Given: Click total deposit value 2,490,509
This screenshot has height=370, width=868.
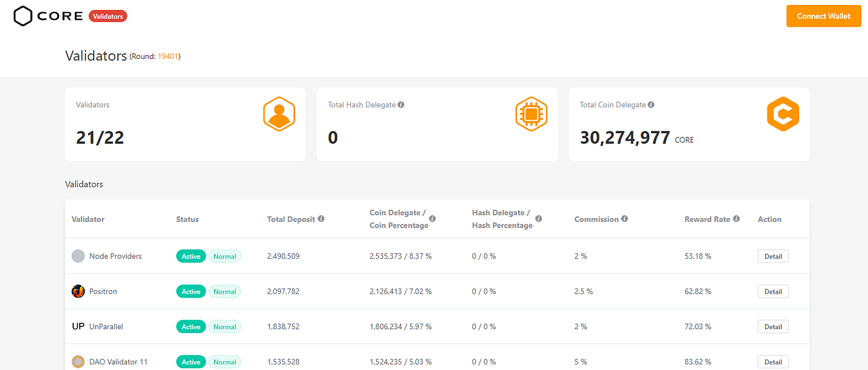Looking at the screenshot, I should click(x=283, y=256).
